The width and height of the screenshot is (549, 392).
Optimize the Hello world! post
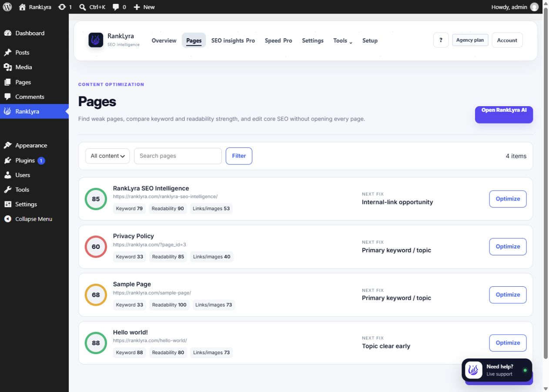tap(508, 343)
